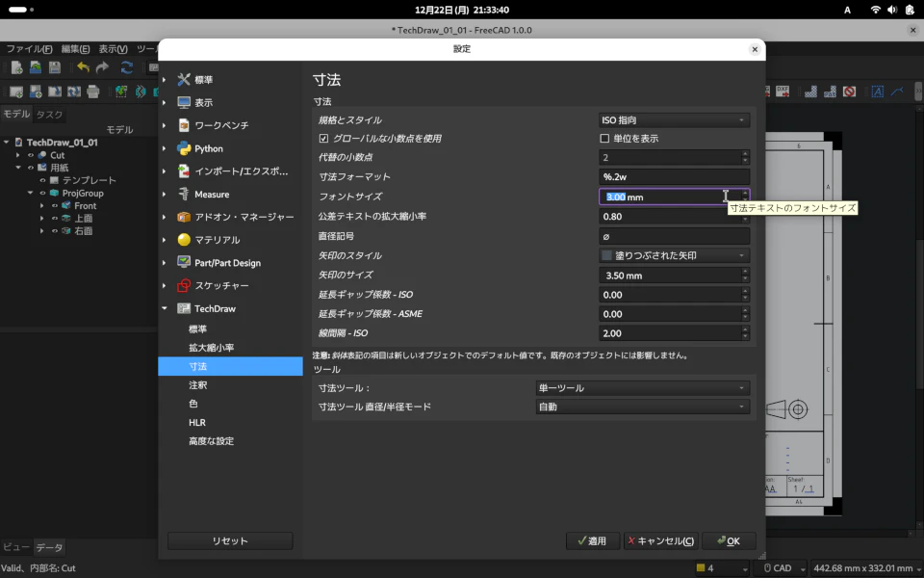Toggle visibility eye of Front view
924x578 pixels.
pyautogui.click(x=54, y=206)
